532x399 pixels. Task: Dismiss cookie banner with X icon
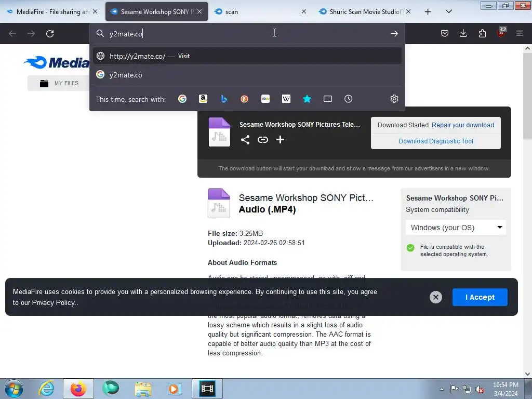(436, 297)
